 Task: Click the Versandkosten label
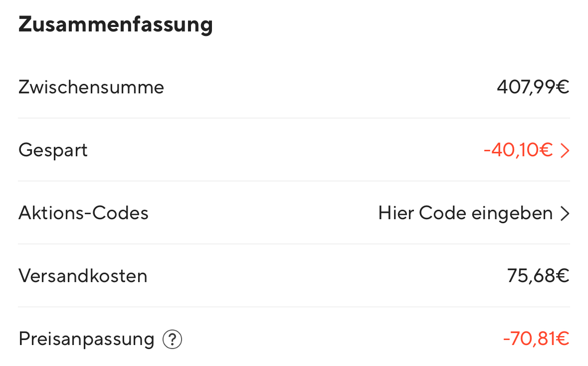[x=83, y=276]
